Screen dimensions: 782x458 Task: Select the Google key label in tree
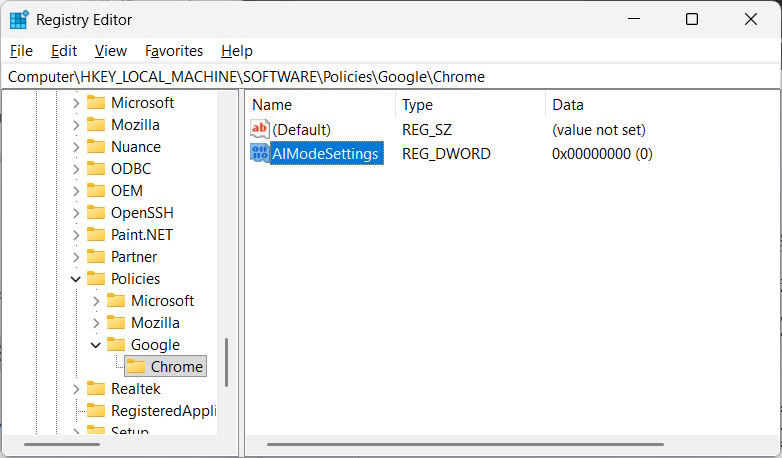[x=155, y=345]
